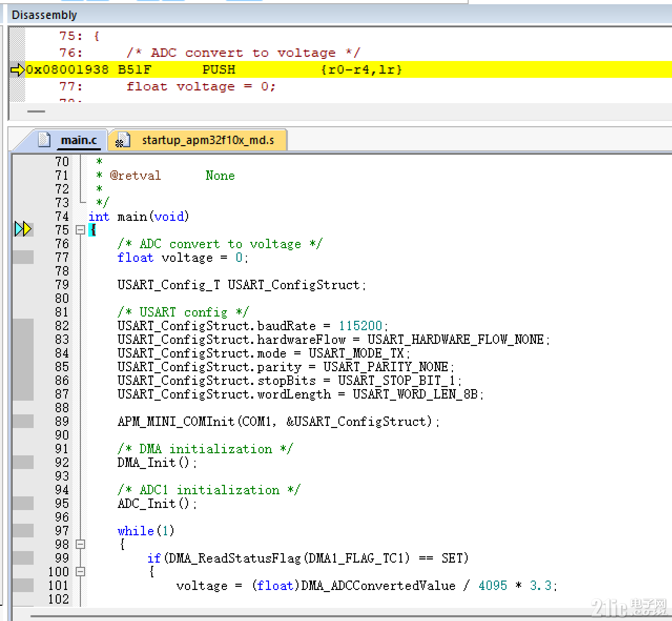Click the baudRate value 115200
The image size is (672, 621).
point(360,326)
